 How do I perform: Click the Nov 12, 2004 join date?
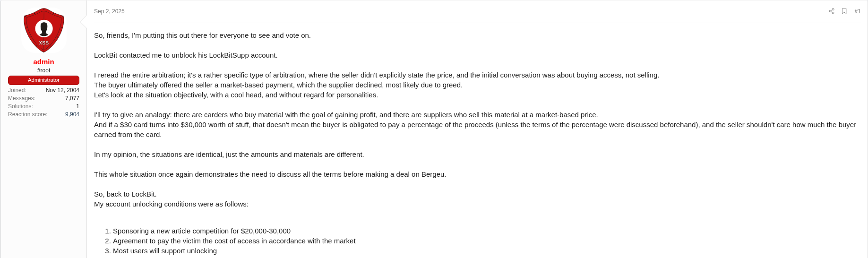[62, 90]
